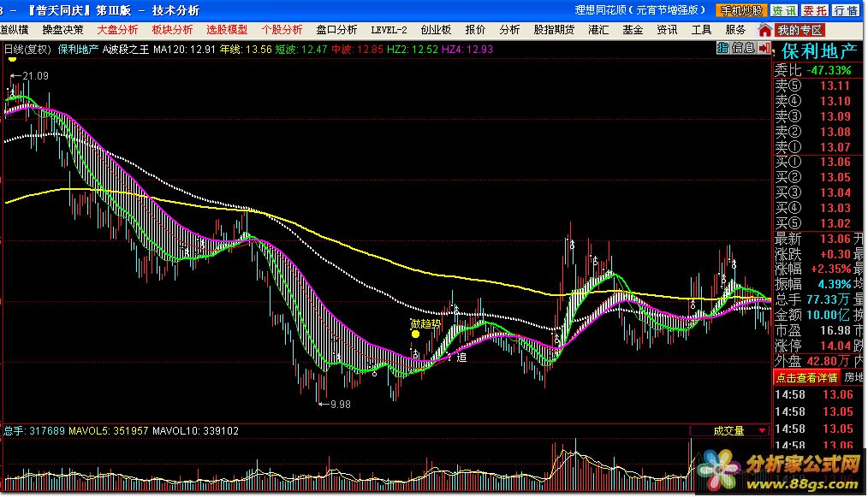Screen dimensions: 868x497
Task: Open the 港汇 menu
Action: tap(598, 30)
